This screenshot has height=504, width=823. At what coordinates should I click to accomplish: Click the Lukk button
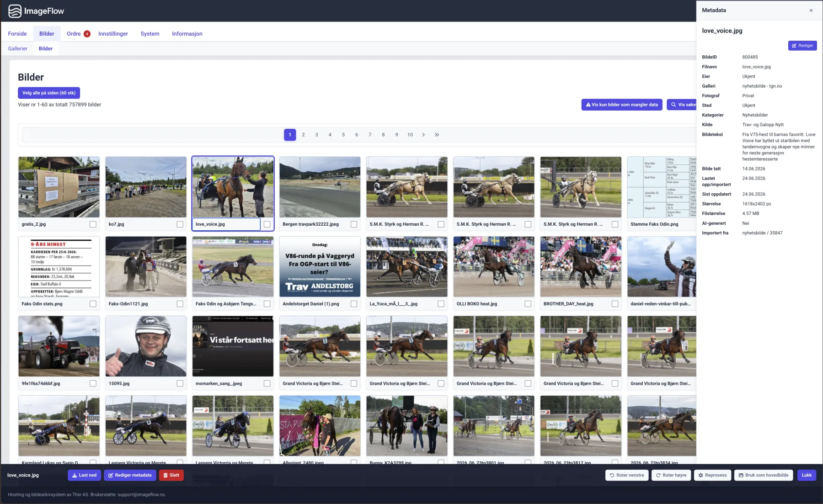807,475
